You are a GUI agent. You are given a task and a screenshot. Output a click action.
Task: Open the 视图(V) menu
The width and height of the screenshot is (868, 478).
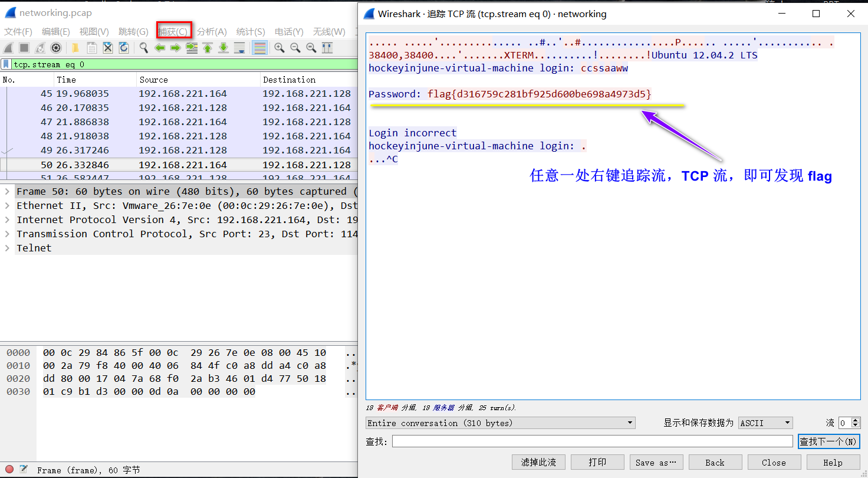point(94,32)
